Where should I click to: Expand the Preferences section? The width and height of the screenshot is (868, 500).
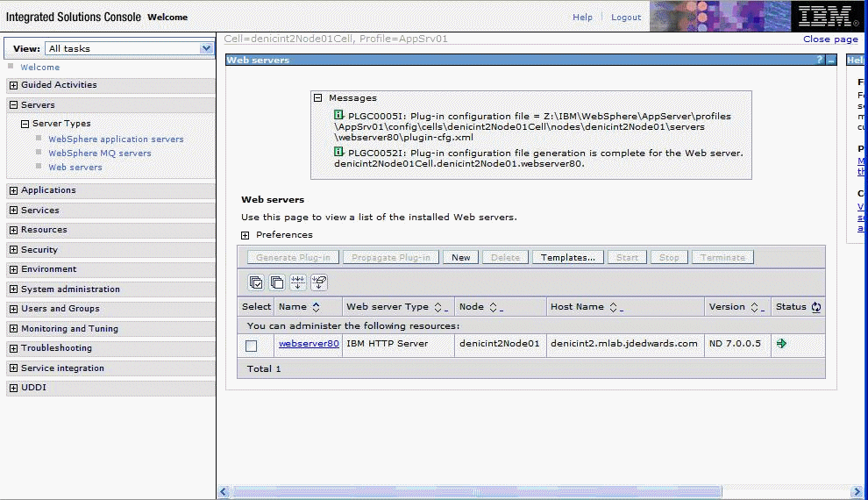245,235
